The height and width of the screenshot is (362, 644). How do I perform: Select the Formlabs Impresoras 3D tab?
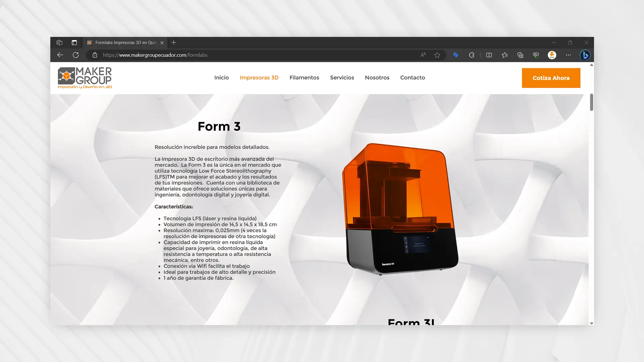pos(125,43)
